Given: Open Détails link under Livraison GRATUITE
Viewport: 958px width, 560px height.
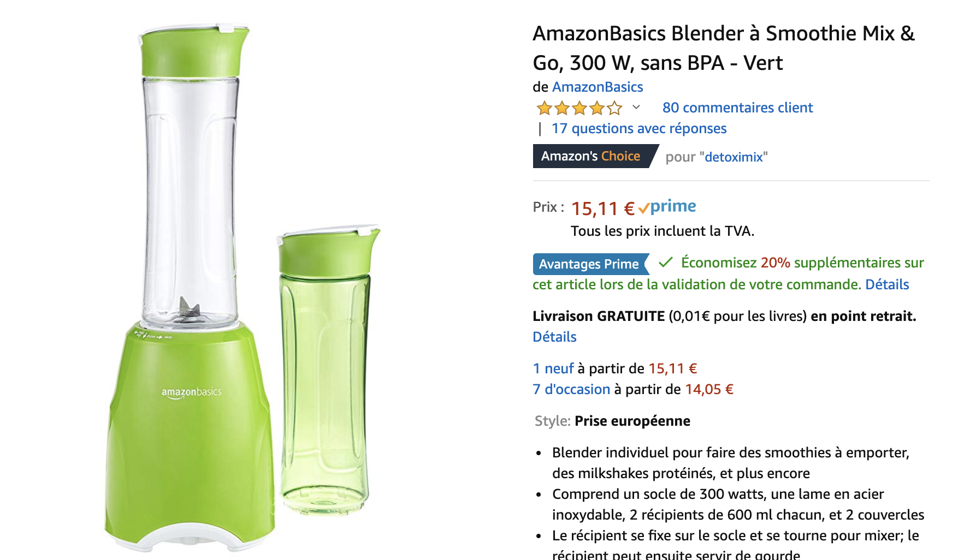Looking at the screenshot, I should point(554,337).
